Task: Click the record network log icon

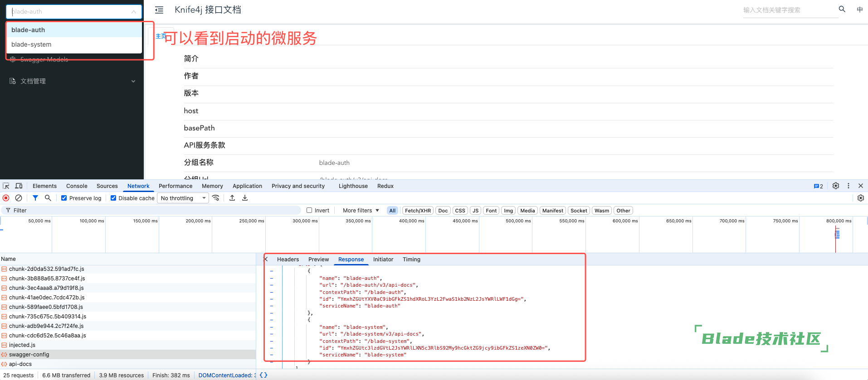Action: [x=6, y=198]
